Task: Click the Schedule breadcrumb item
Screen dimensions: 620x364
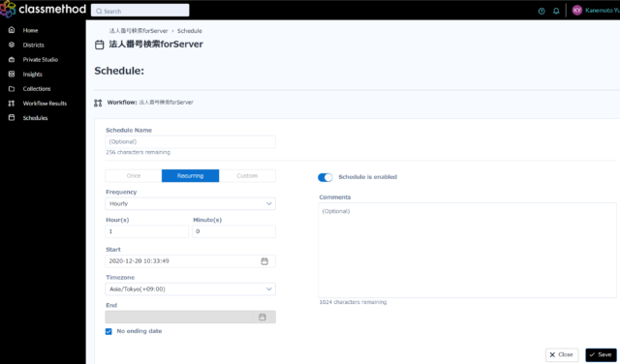Action: coord(190,31)
